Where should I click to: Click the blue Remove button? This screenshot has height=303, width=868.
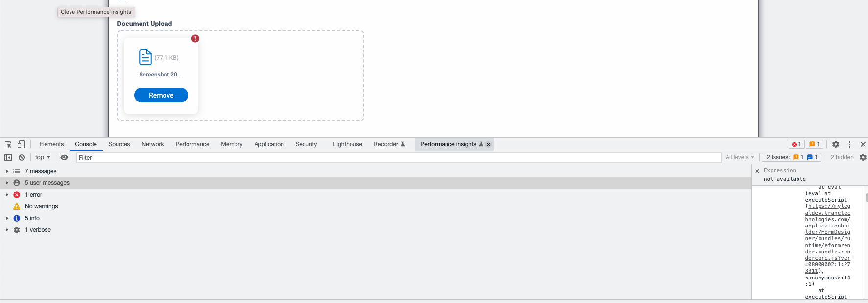[x=161, y=95]
